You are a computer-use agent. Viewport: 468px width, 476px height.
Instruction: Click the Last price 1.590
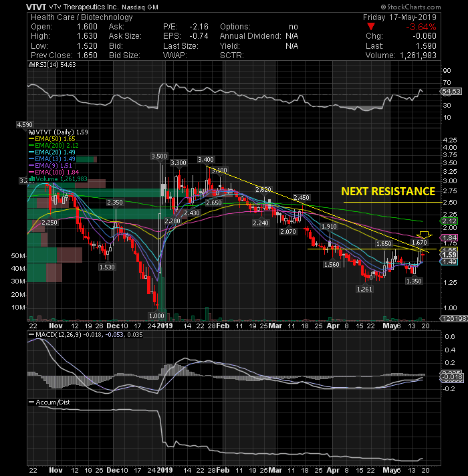click(x=426, y=46)
